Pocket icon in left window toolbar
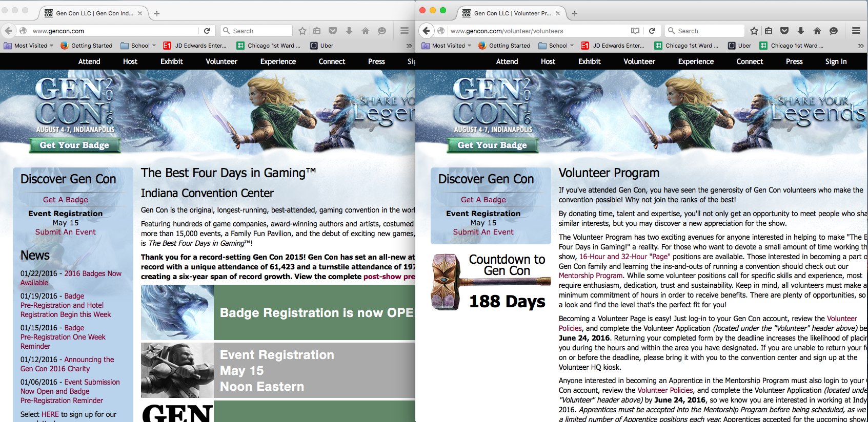Viewport: 868px width, 422px height. pos(333,31)
